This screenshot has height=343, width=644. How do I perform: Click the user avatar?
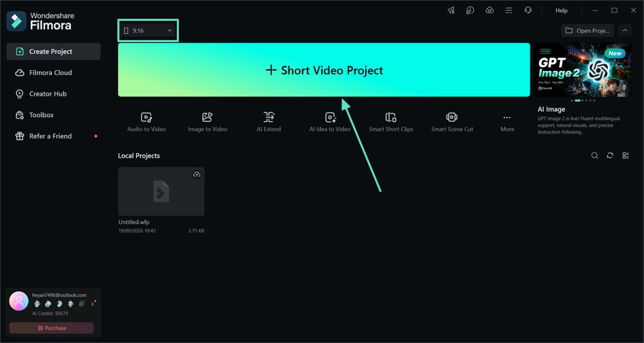tap(19, 300)
